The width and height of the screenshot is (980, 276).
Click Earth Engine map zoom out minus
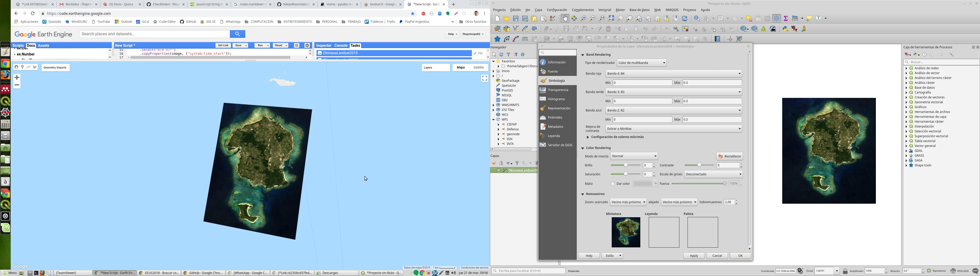click(17, 85)
